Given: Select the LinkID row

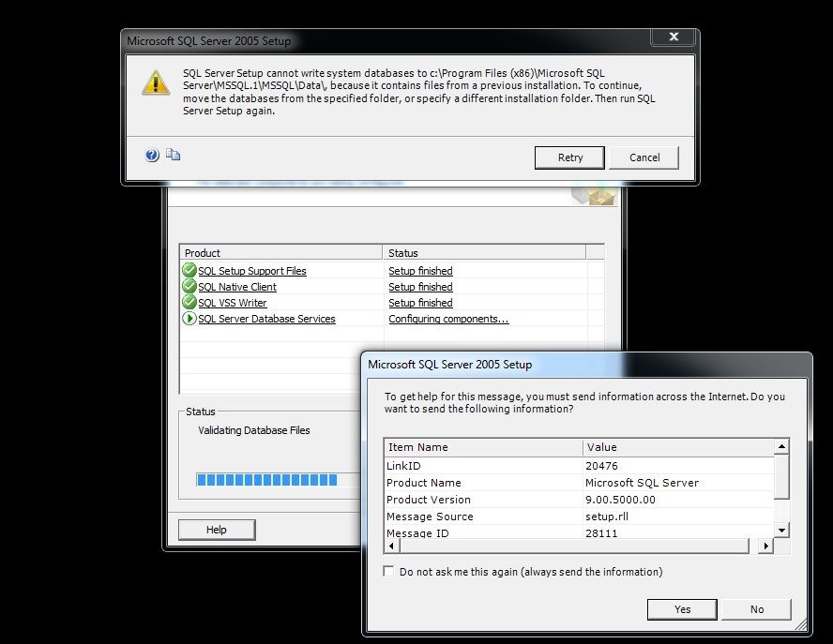Looking at the screenshot, I should point(579,466).
